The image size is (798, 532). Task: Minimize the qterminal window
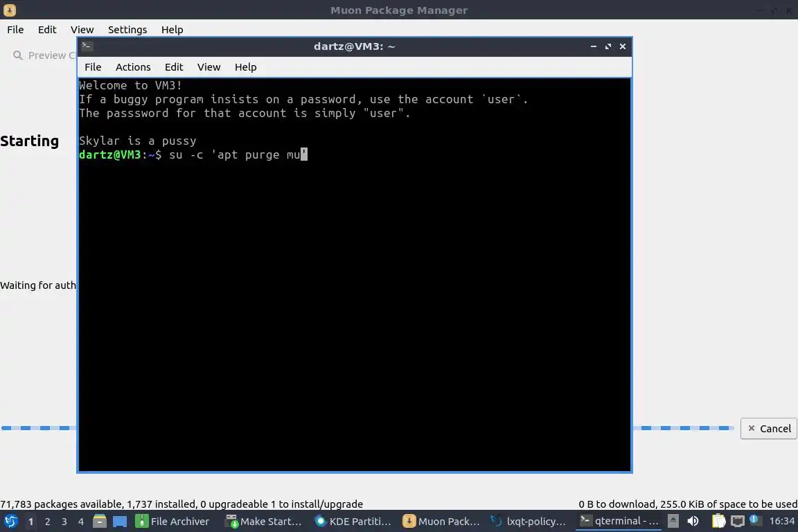click(594, 46)
